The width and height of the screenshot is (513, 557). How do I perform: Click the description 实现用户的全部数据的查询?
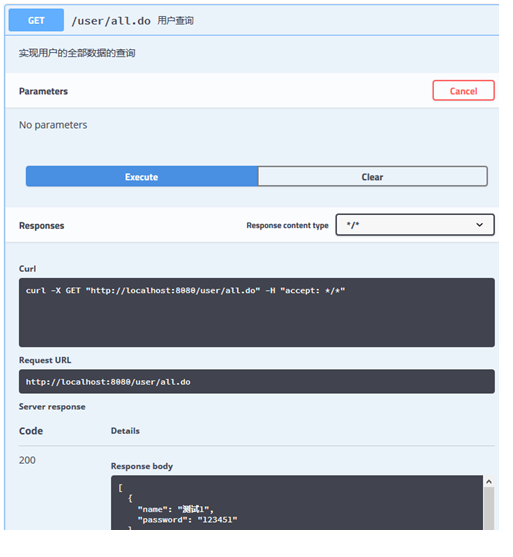pyautogui.click(x=77, y=53)
